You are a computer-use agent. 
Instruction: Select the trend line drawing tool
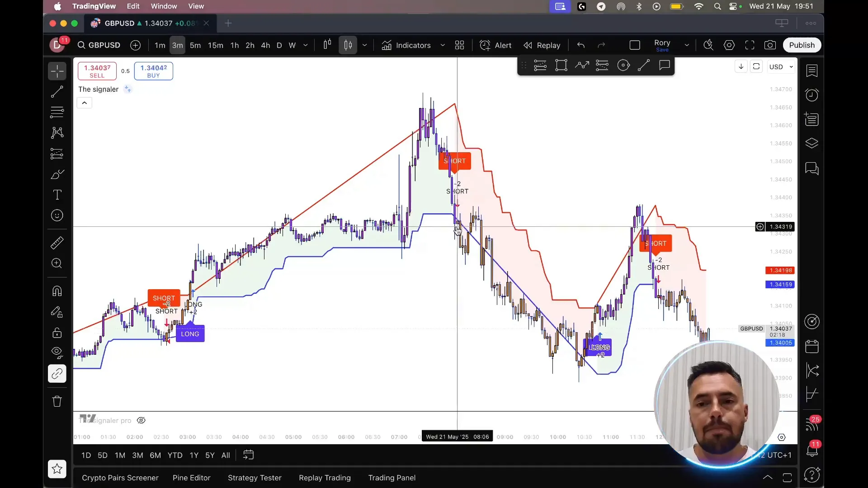click(57, 92)
